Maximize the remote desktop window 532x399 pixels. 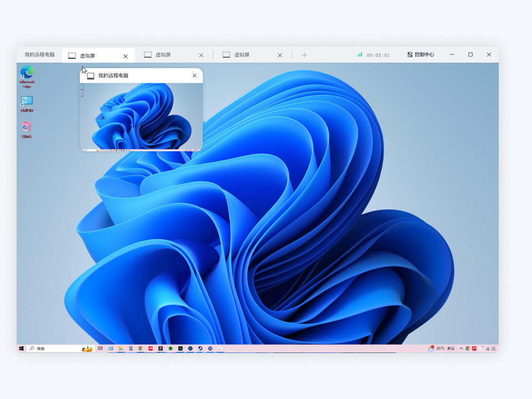[x=470, y=55]
